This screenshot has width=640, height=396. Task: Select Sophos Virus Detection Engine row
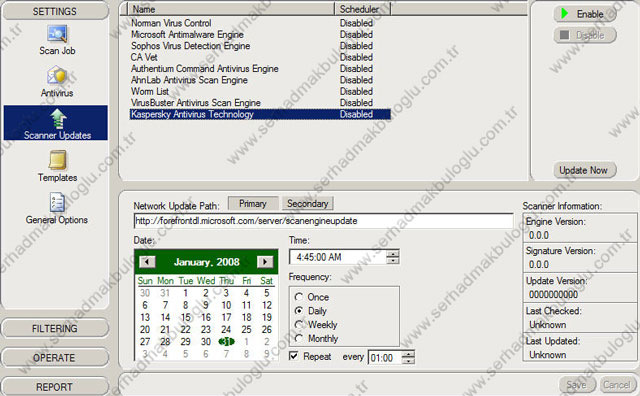[260, 46]
